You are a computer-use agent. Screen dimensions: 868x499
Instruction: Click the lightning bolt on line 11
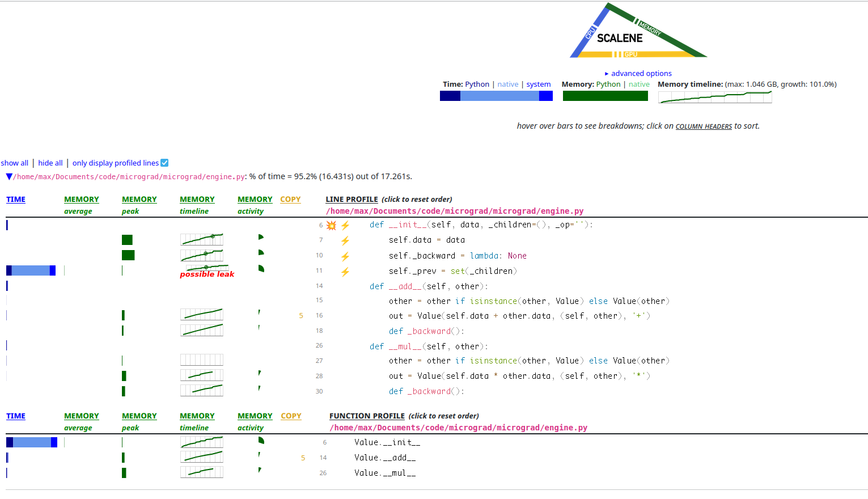(345, 272)
